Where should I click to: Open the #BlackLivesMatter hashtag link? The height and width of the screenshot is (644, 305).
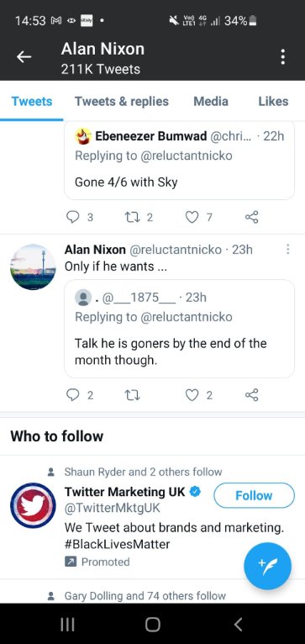coord(118,545)
